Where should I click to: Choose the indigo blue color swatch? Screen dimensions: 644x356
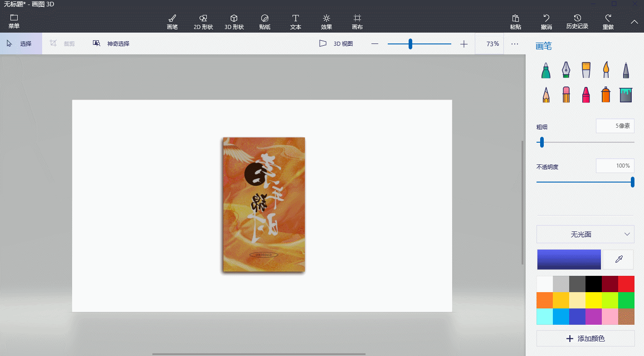coord(577,317)
